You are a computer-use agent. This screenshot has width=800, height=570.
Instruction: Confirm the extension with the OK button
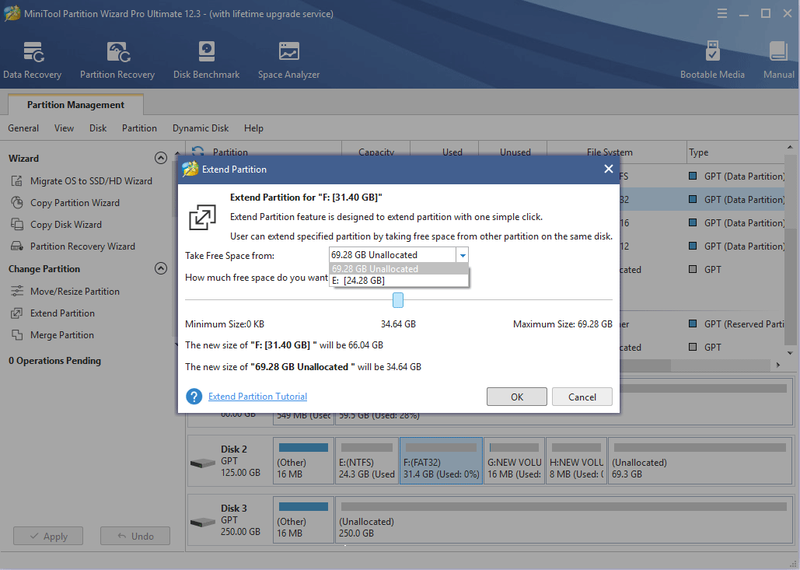517,396
